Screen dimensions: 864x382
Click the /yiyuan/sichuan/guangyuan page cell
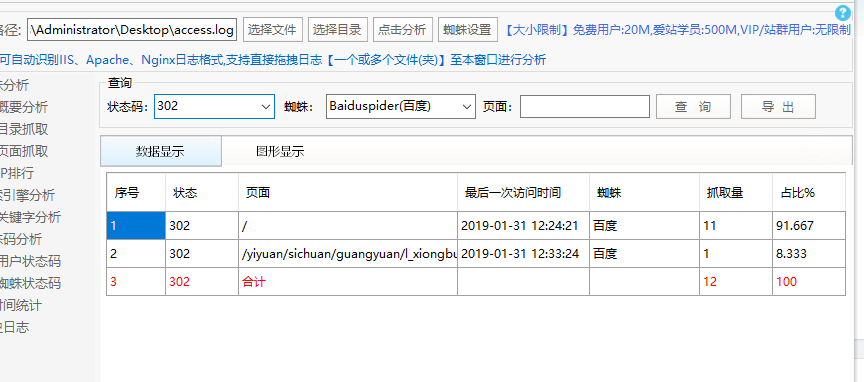(349, 254)
